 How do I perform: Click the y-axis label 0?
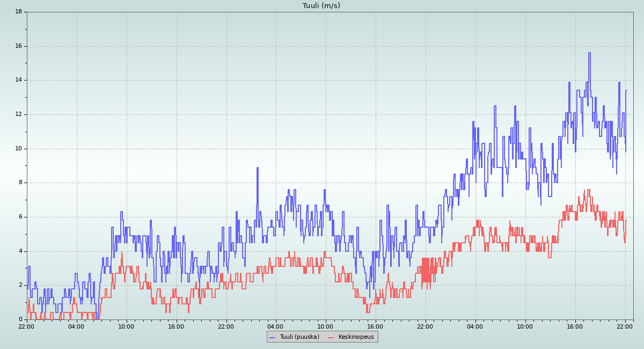click(20, 319)
